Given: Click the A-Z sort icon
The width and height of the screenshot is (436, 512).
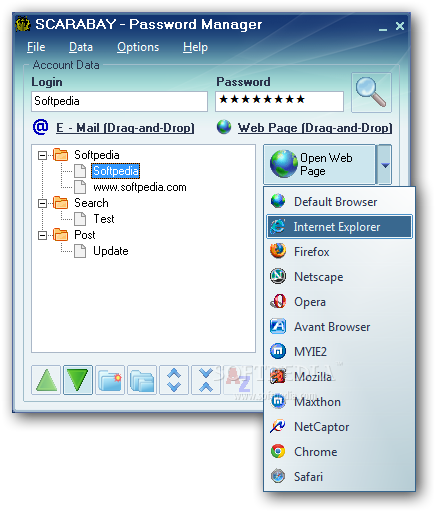Looking at the screenshot, I should pyautogui.click(x=239, y=380).
